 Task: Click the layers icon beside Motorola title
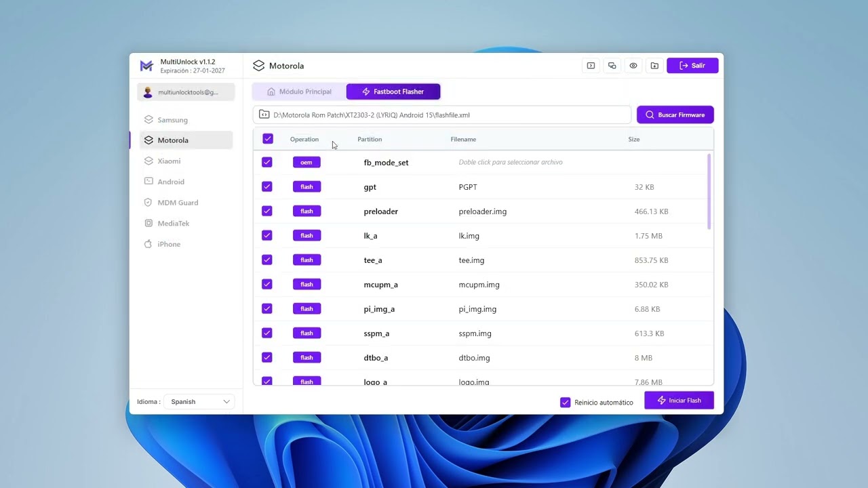[258, 66]
